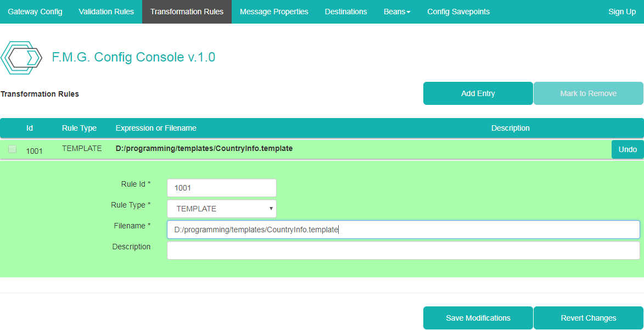644x330 pixels.
Task: Expand the Beans dropdown menu
Action: (x=396, y=12)
